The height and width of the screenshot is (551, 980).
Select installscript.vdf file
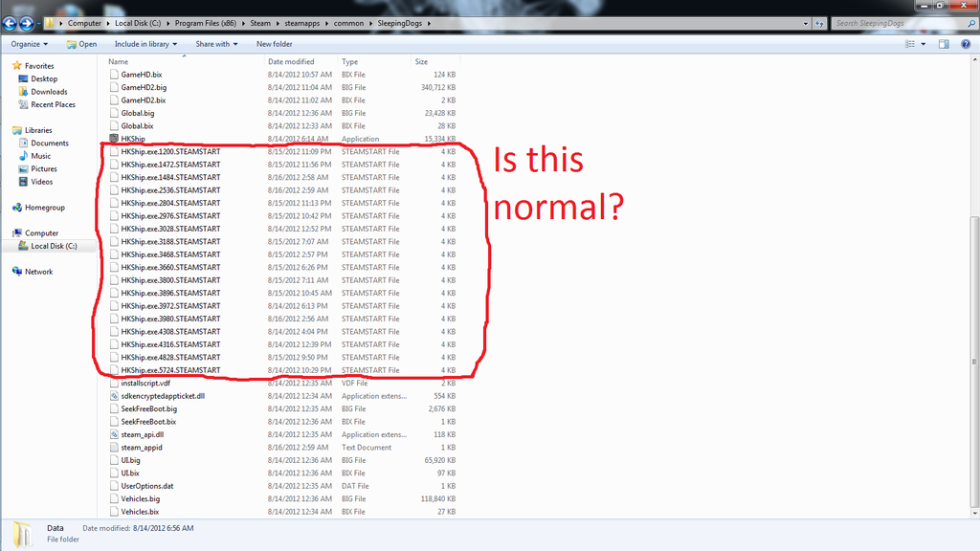tap(145, 383)
